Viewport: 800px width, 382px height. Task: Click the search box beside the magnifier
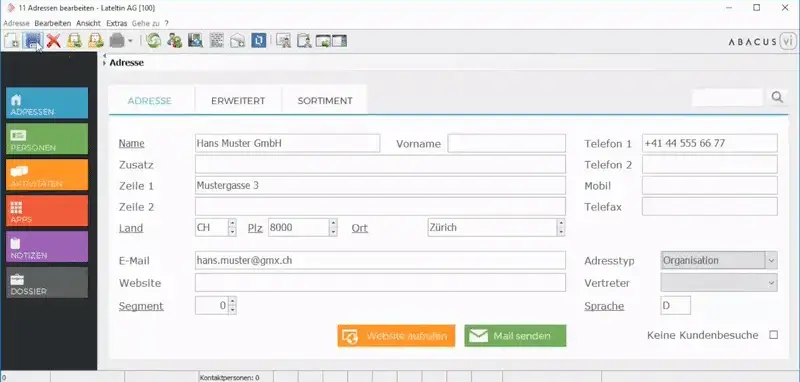[x=727, y=97]
